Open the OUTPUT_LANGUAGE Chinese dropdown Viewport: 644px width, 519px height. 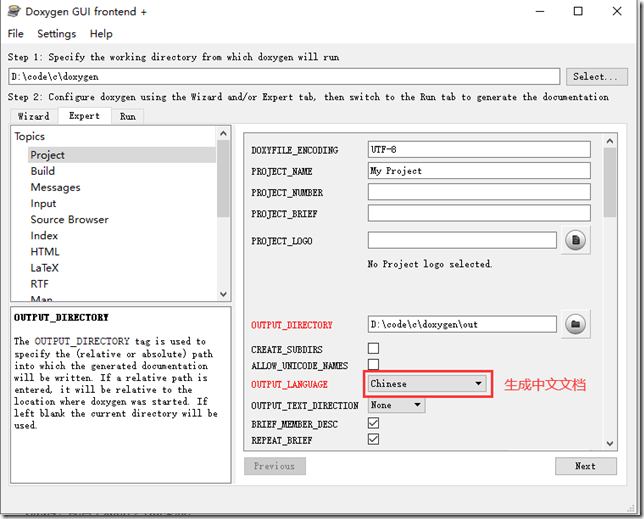point(427,384)
